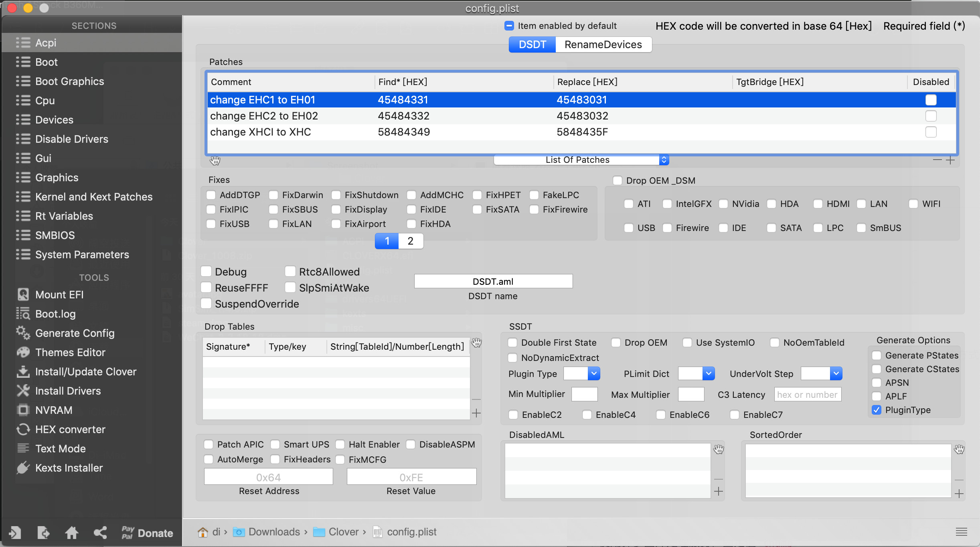Viewport: 980px width, 547px height.
Task: Add a new patch with plus button
Action: tap(950, 160)
